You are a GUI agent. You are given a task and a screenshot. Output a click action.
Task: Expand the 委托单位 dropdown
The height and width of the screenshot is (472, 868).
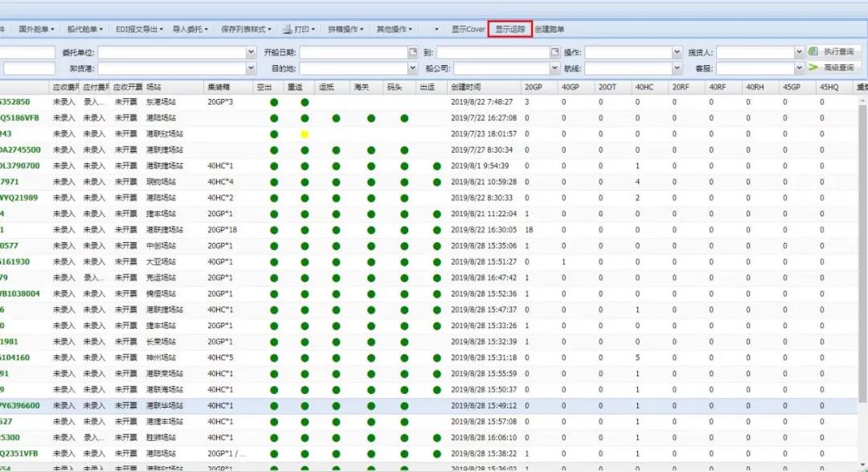click(x=251, y=52)
